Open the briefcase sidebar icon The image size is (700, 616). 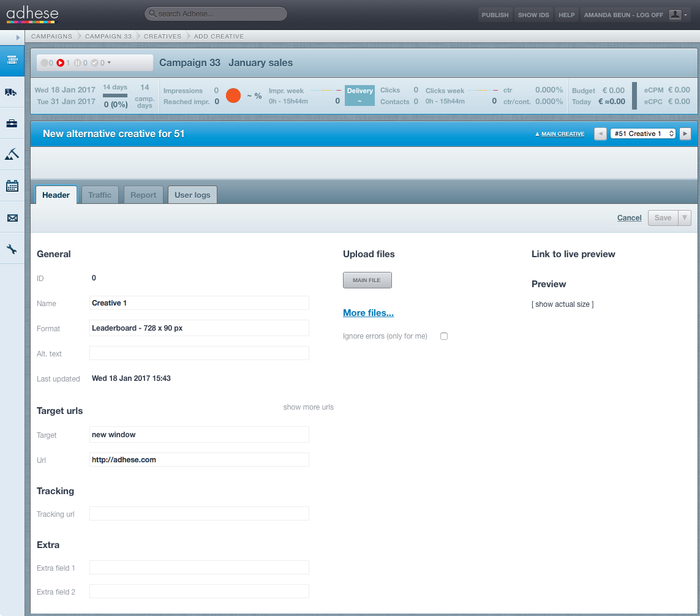tap(12, 124)
